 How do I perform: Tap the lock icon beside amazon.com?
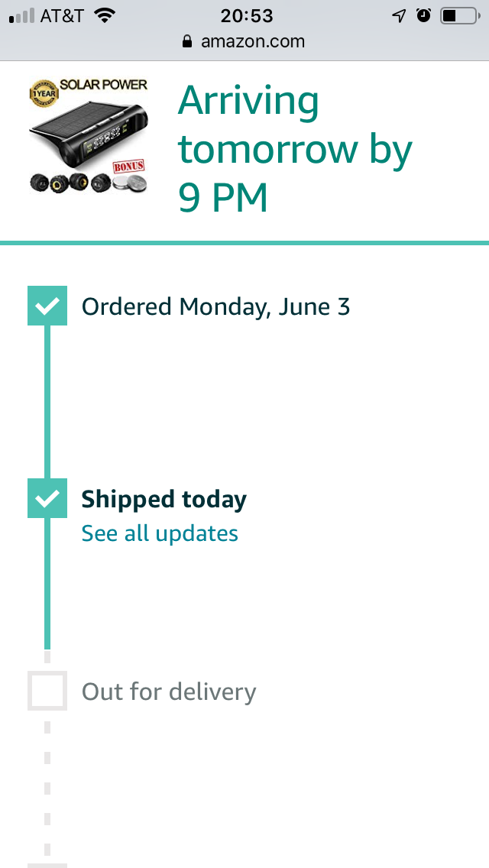point(187,41)
